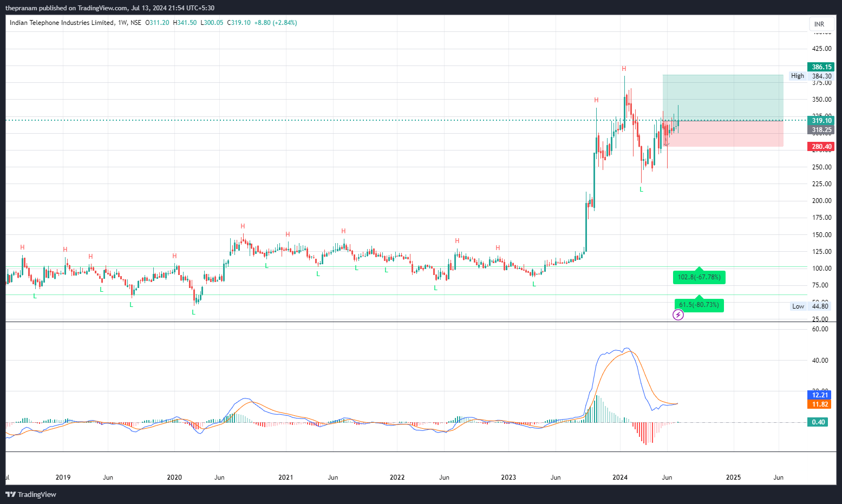Viewport: 842px width, 504px height.
Task: Click the green profit zone of the long position
Action: pyautogui.click(x=723, y=97)
